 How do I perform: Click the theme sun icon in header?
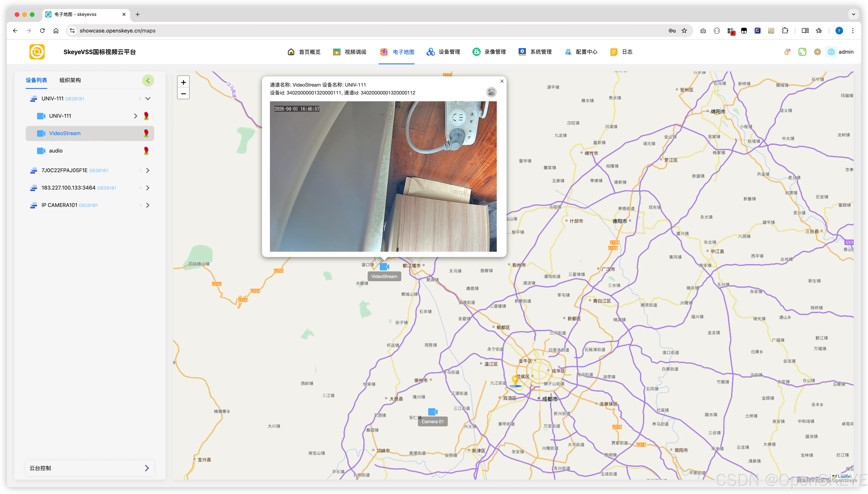point(818,52)
